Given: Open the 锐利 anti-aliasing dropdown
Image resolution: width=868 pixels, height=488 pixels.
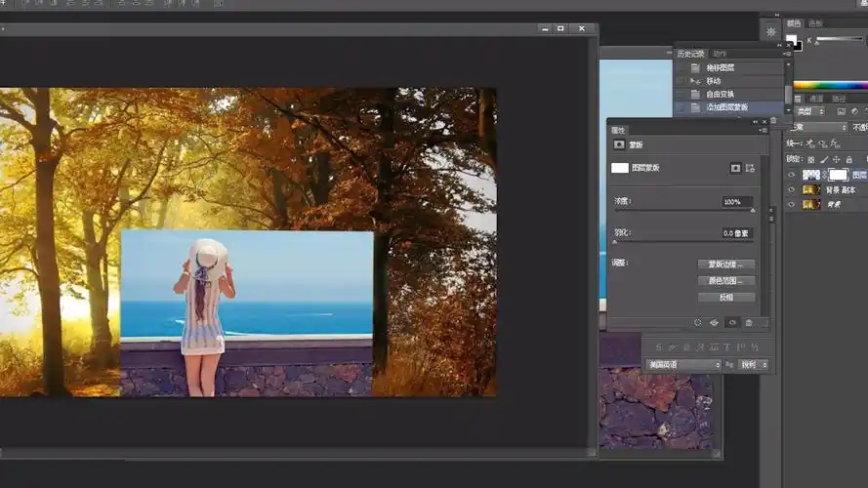Looking at the screenshot, I should tap(752, 365).
